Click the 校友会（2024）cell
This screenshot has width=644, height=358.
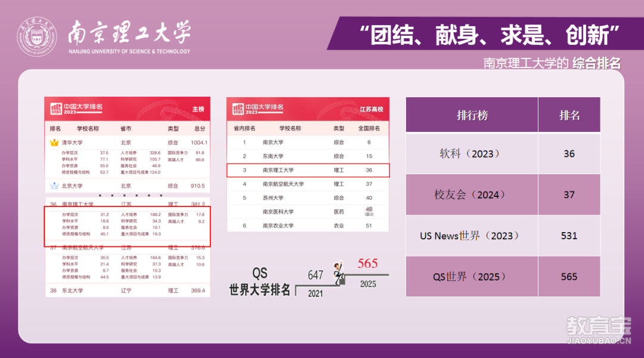(x=472, y=195)
